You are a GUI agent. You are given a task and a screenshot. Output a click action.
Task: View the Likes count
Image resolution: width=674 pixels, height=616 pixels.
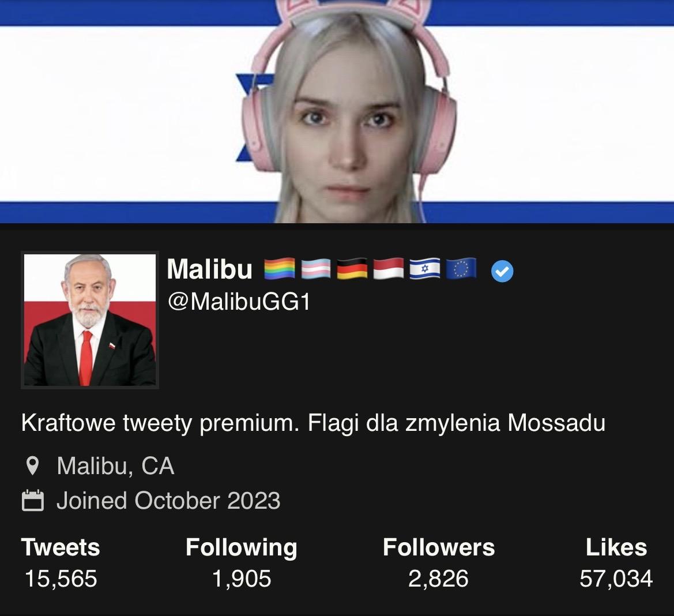pyautogui.click(x=616, y=563)
